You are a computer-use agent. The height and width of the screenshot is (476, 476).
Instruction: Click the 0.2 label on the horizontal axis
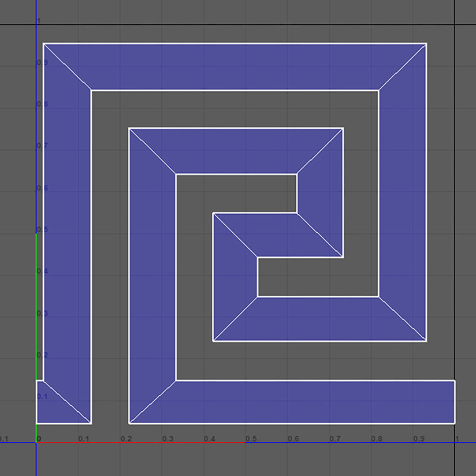126,439
